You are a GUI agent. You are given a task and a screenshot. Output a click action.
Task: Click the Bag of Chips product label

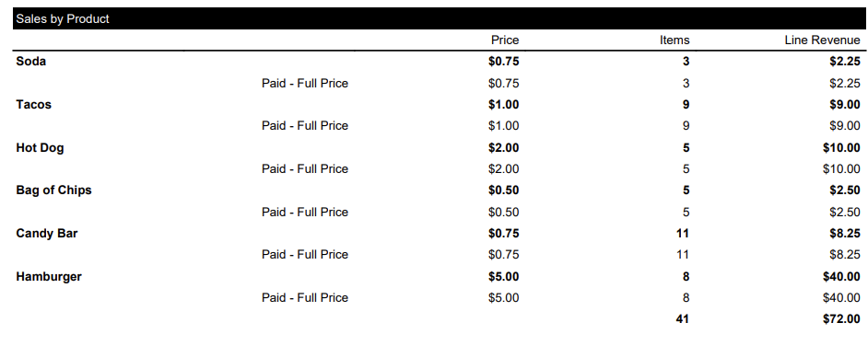tap(53, 190)
